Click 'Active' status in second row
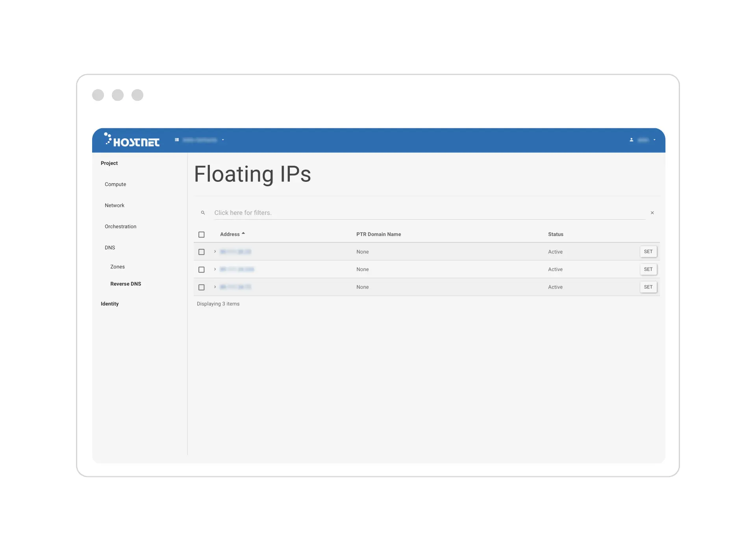 click(555, 269)
